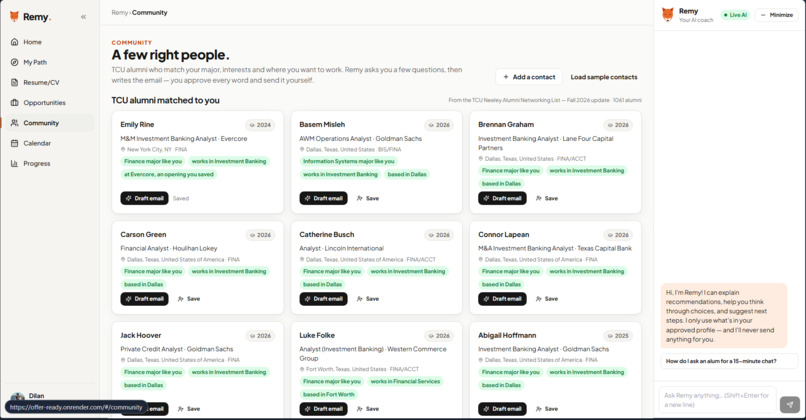Click 'works in Financial Services' tag
Image resolution: width=806 pixels, height=420 pixels.
tap(405, 381)
